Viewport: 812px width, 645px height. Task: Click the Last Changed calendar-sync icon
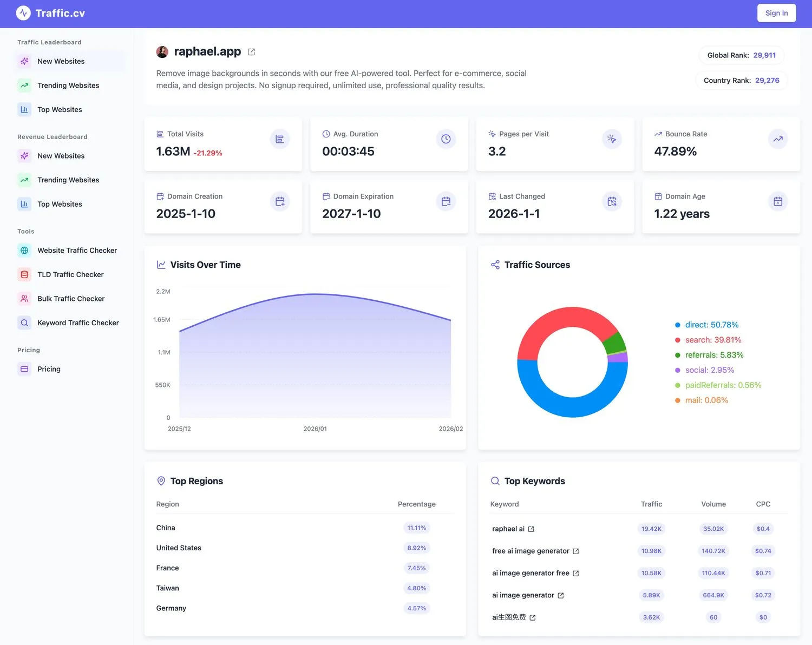tap(612, 201)
